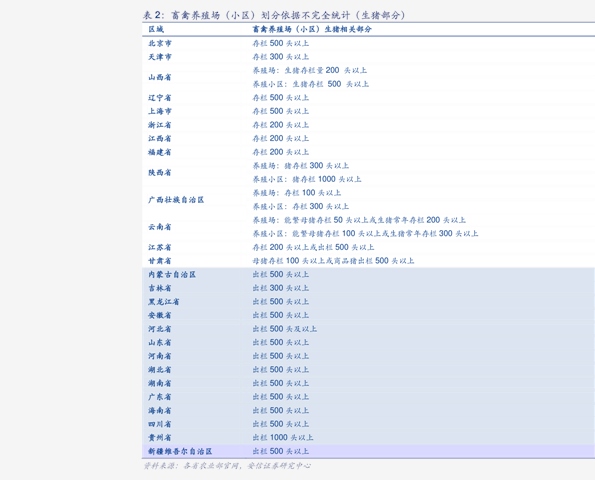Select the 畜禽养殖场（小区）生猪相关部分 column header
Image resolution: width=595 pixels, height=480 pixels.
(312, 29)
